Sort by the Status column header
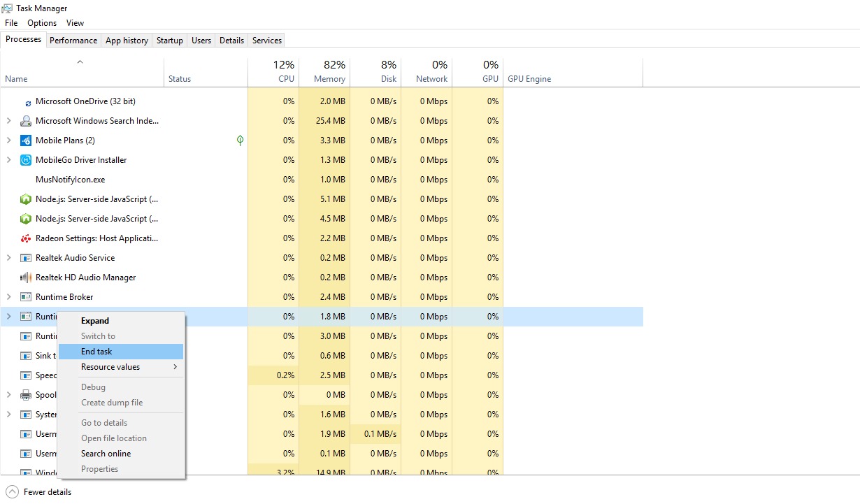The width and height of the screenshot is (860, 504). [x=206, y=73]
